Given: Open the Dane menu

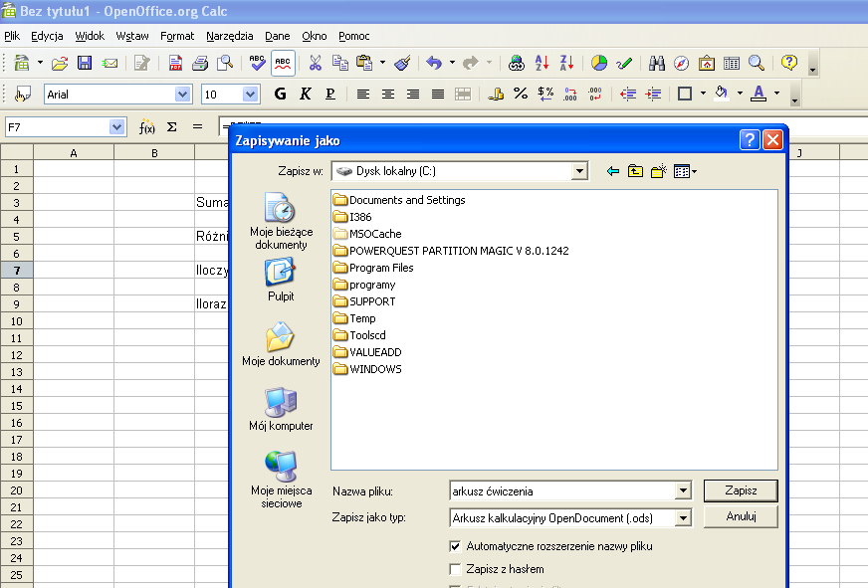Looking at the screenshot, I should click(278, 36).
